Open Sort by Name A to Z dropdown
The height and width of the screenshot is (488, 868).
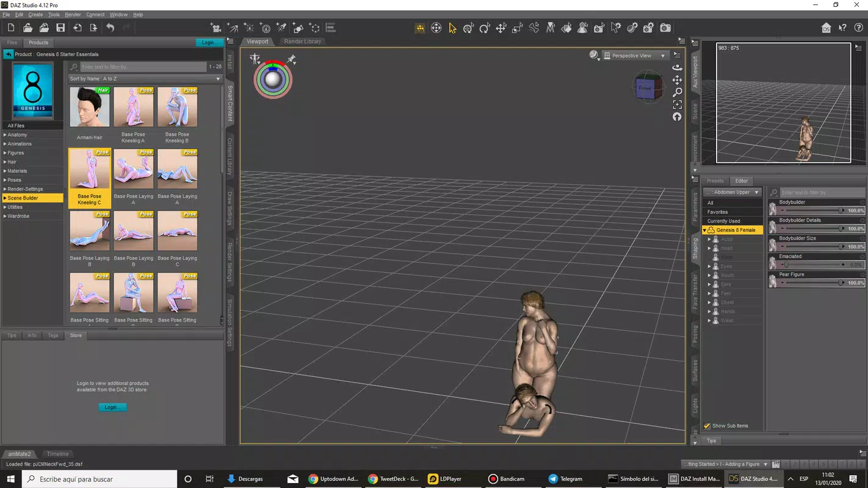click(145, 79)
